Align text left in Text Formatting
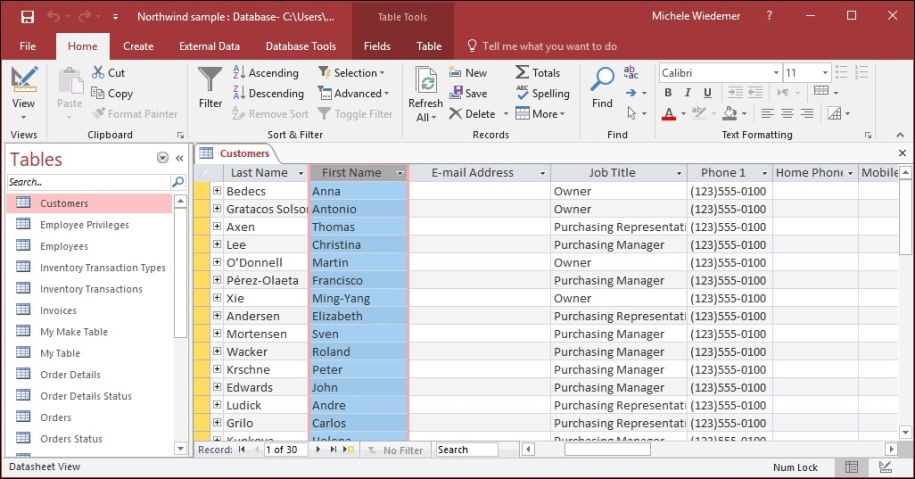Screen dimensions: 915x479 click(x=767, y=113)
